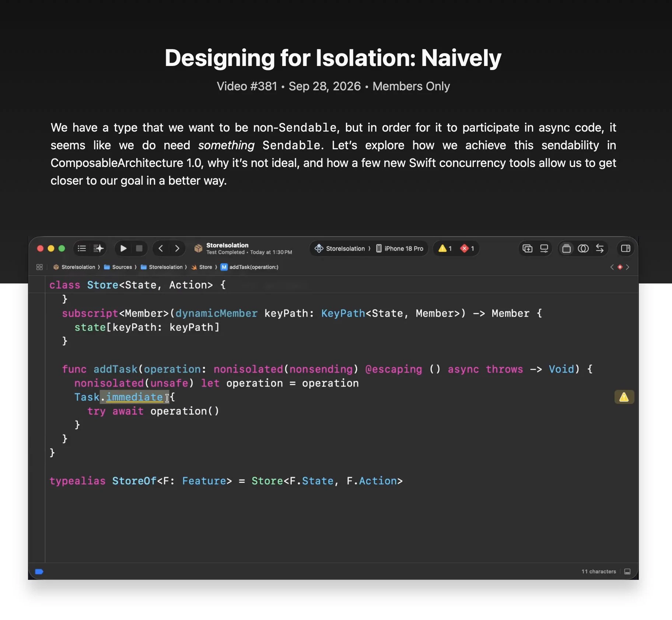Image resolution: width=672 pixels, height=620 pixels.
Task: Toggle the navigator list icon in Xcode toolbar
Action: 82,248
